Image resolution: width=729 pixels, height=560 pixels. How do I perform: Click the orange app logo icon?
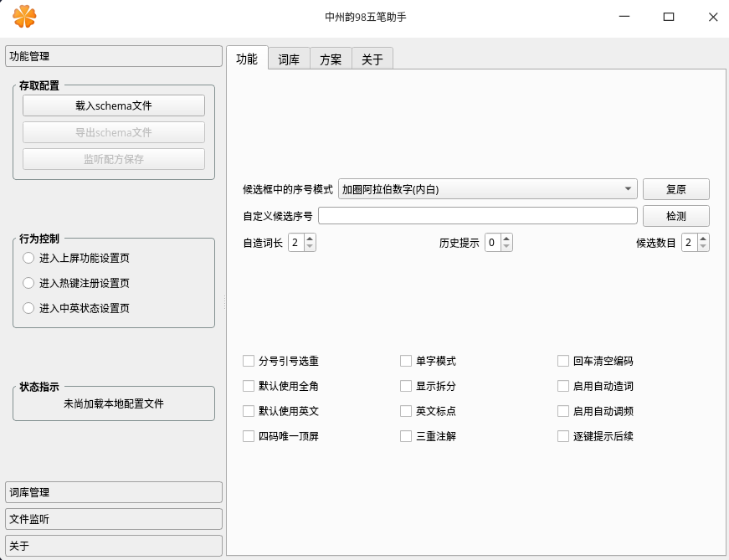[x=25, y=17]
